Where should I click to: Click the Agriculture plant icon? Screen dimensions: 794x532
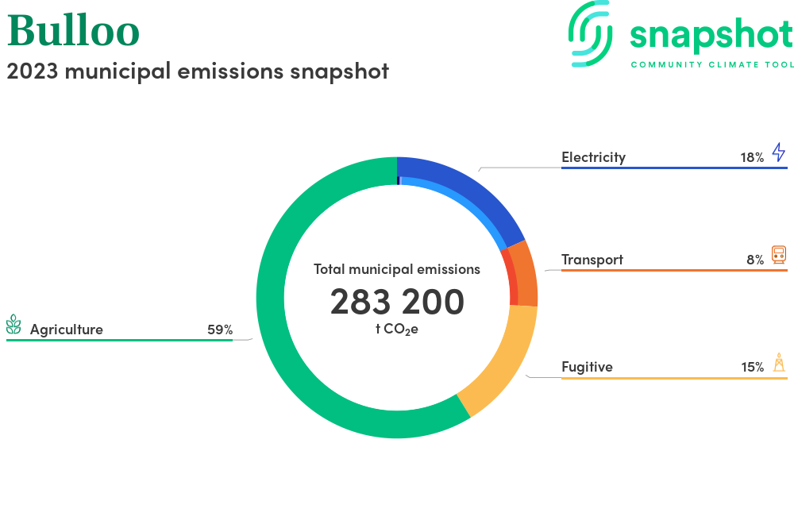click(x=13, y=325)
